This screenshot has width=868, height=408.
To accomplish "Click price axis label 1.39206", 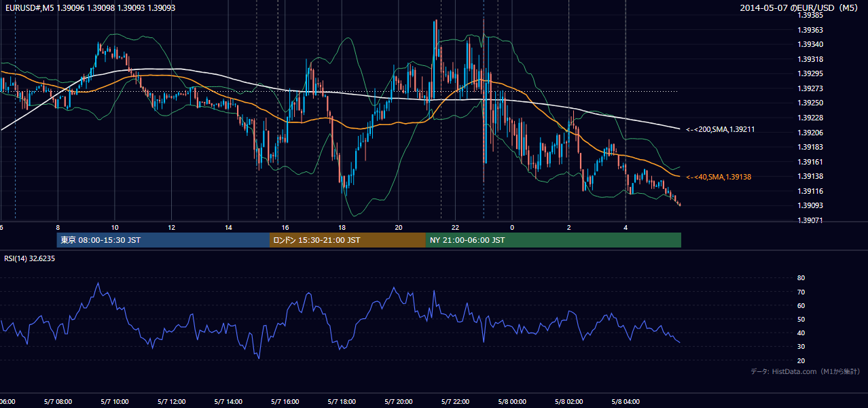I will pos(812,133).
